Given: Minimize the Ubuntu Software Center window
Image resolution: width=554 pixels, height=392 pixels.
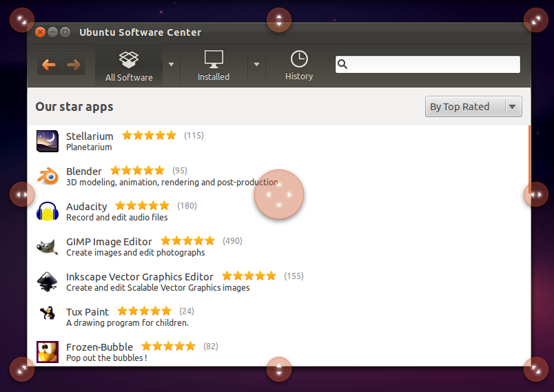Looking at the screenshot, I should (x=52, y=32).
